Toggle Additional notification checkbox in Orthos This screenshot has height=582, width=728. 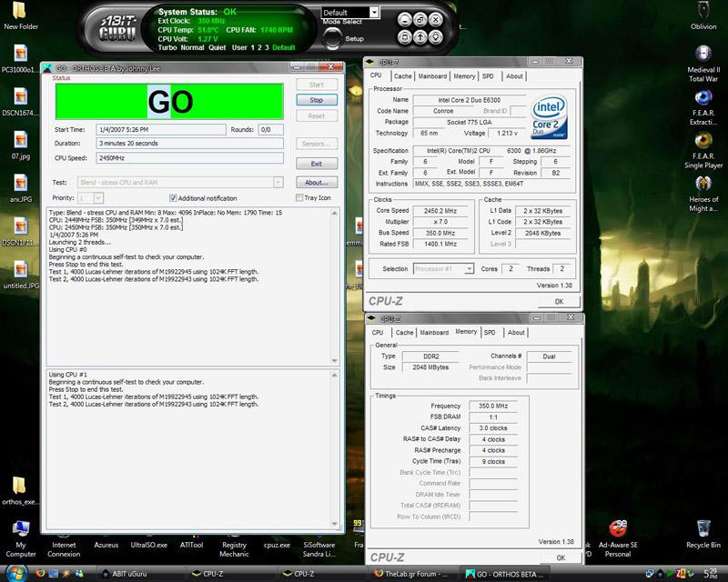[x=173, y=198]
